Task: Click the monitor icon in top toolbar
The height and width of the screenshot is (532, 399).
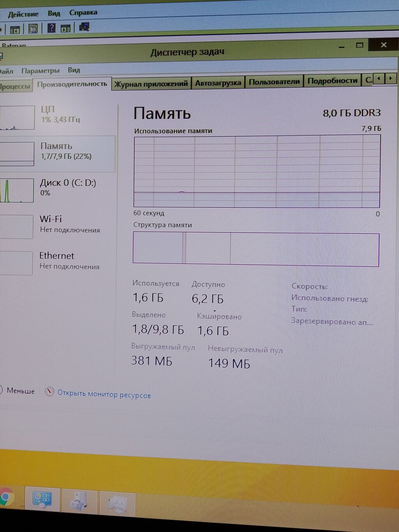Action: point(84,27)
